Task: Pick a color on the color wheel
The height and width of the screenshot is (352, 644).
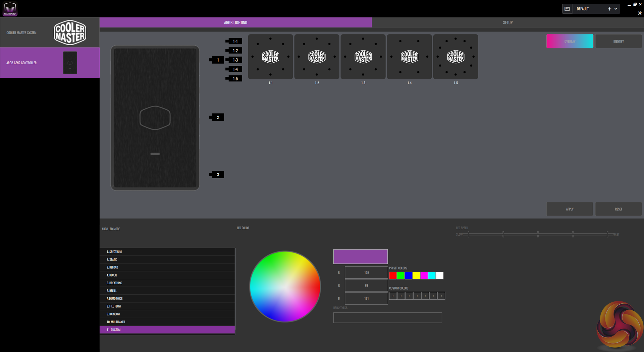Action: [x=285, y=287]
